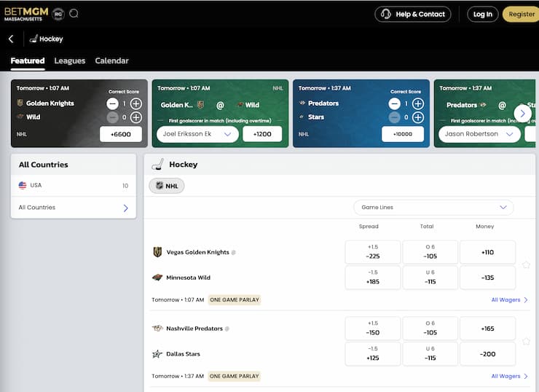This screenshot has height=392, width=539.
Task: Go back with the left arrow
Action: click(11, 39)
